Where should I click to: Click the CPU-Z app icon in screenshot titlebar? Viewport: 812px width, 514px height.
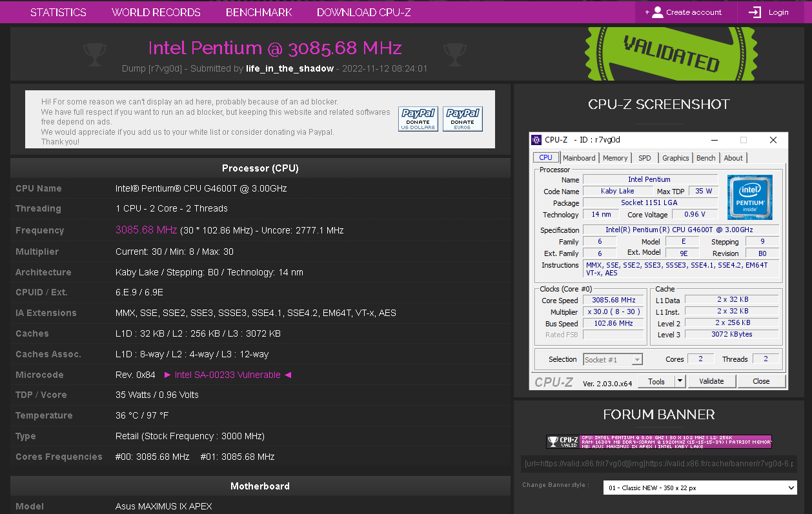[x=536, y=140]
